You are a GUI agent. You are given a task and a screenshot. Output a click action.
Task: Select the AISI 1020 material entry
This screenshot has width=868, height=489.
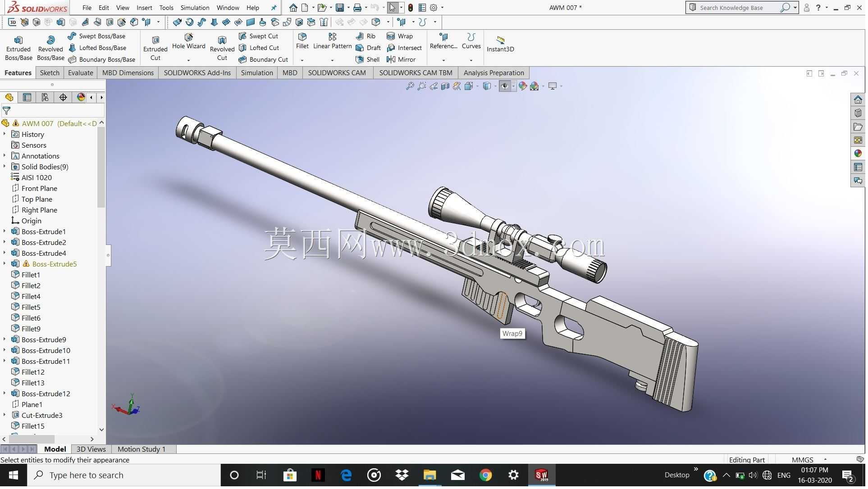(x=37, y=178)
